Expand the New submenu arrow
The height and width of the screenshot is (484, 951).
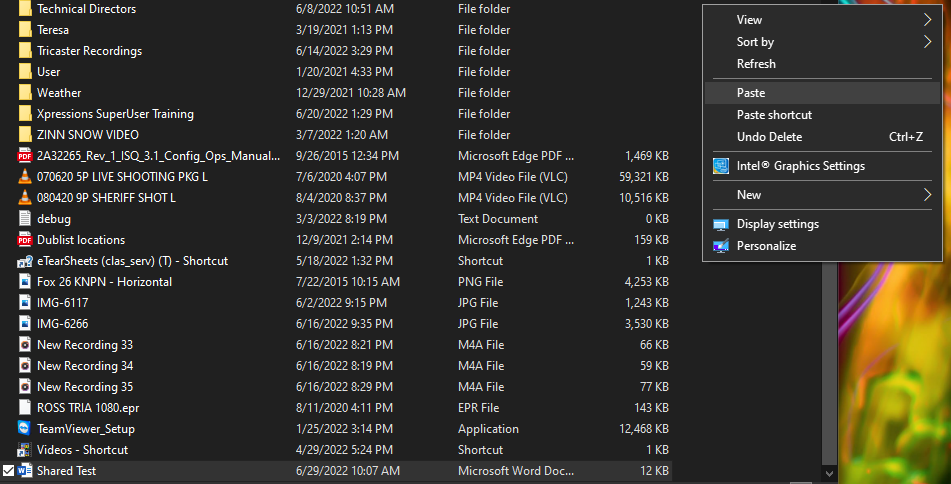[x=927, y=195]
